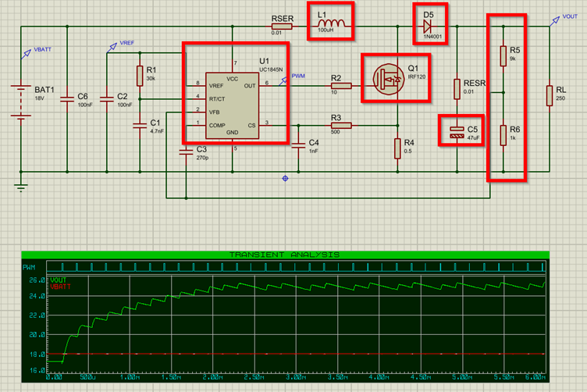Click the PWM digital trace label

(29, 267)
